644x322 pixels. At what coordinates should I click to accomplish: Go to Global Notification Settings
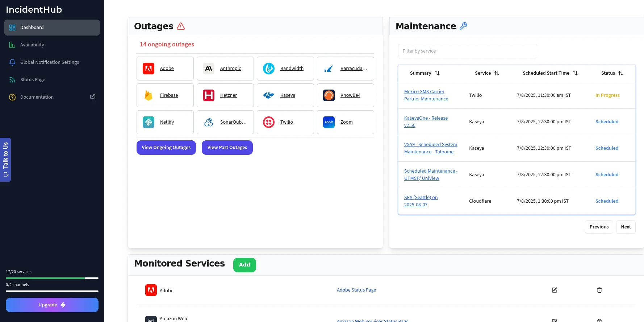49,62
